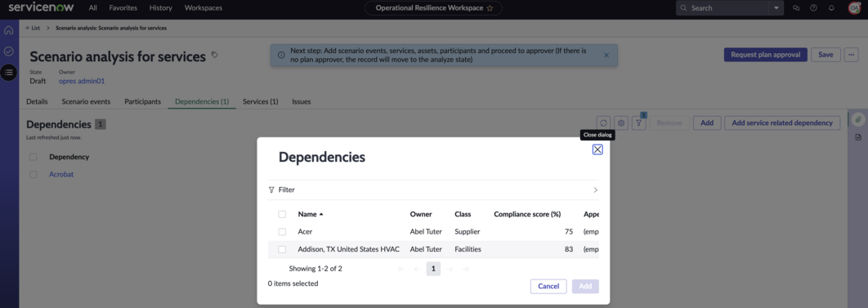The image size is (868, 308).
Task: Click the Acer name cell
Action: click(306, 232)
